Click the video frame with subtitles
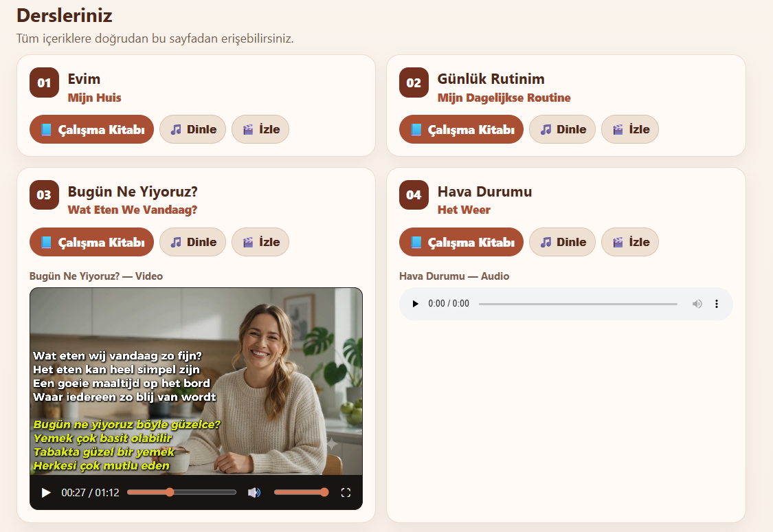The width and height of the screenshot is (773, 532). (197, 381)
